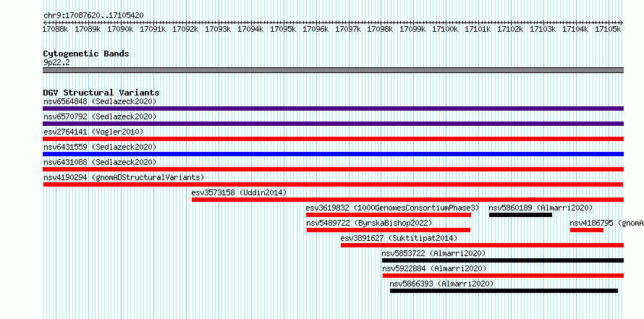Screen dimensions: 644x319
Task: Select the red bar for esv3573158
Action: (408, 200)
